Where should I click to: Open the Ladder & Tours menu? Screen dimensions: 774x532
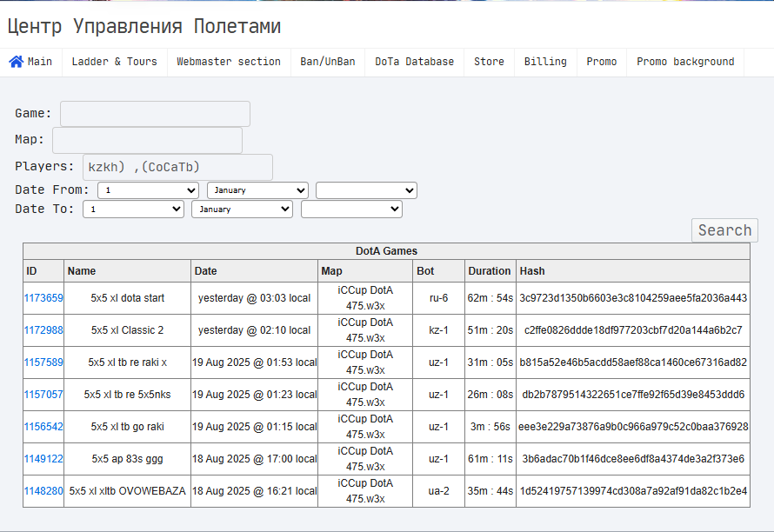(x=115, y=62)
